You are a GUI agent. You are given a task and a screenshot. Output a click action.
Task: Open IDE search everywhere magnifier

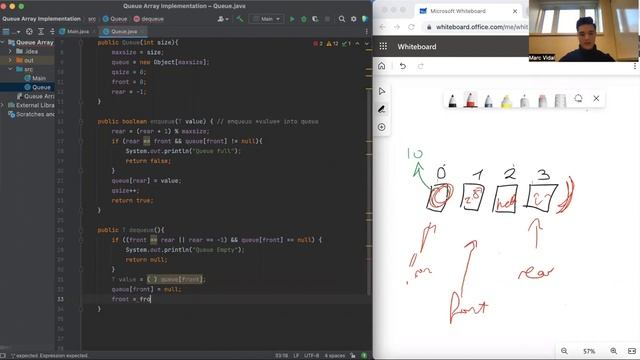[342, 19]
